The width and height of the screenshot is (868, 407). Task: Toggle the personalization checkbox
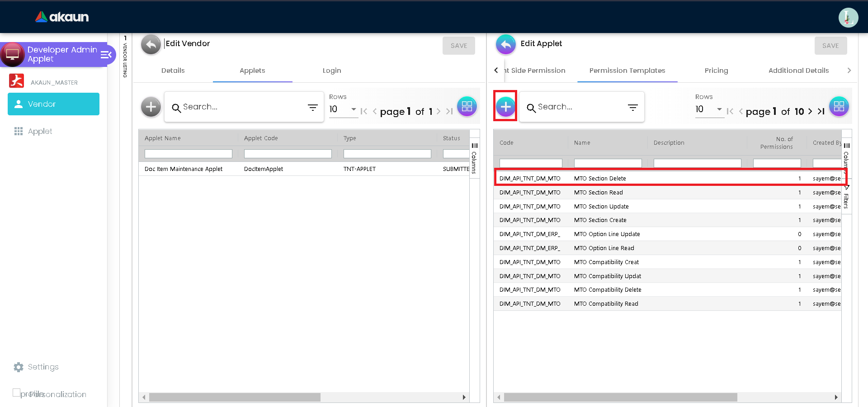17,393
